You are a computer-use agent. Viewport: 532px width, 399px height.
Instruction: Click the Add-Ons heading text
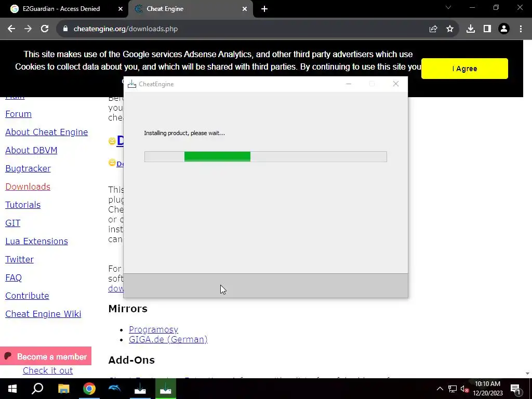click(x=131, y=360)
